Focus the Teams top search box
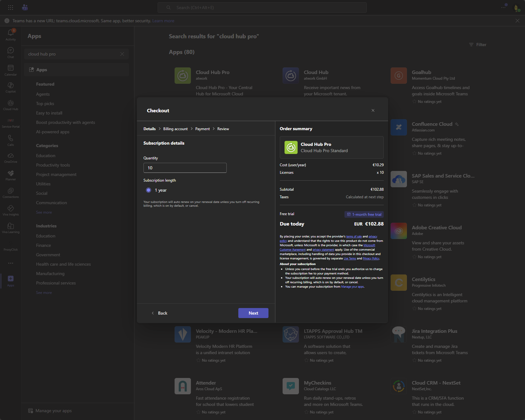The image size is (525, 420). 262,8
